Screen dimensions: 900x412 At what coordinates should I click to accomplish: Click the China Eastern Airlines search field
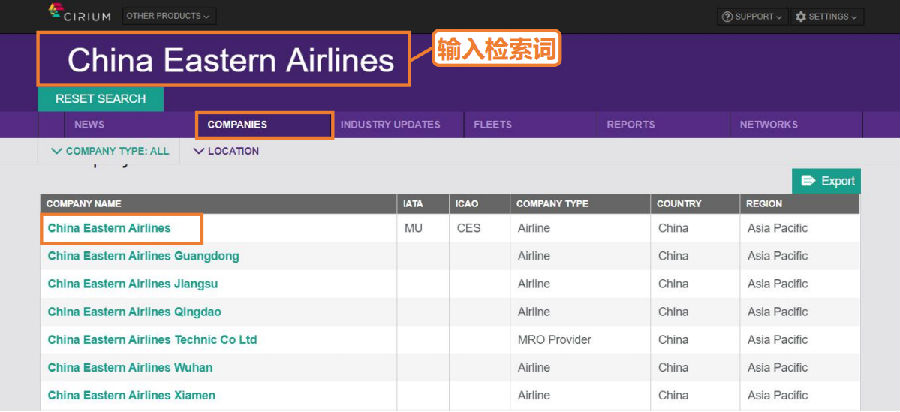(x=230, y=61)
